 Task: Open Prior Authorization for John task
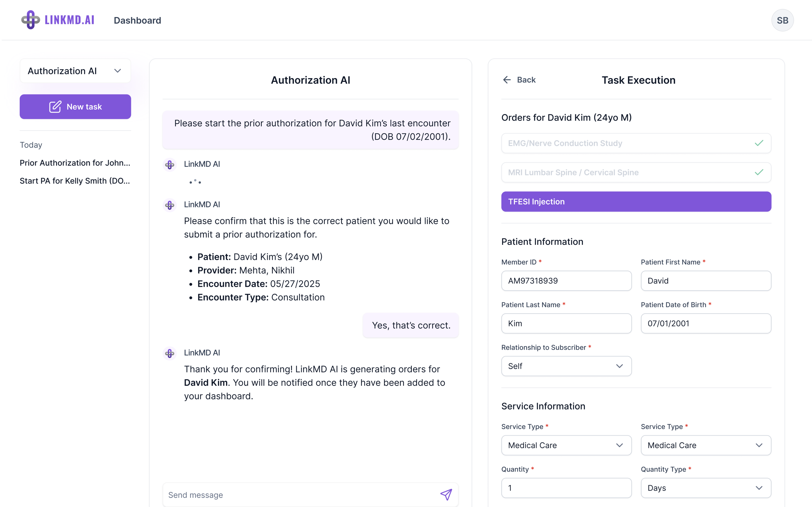pyautogui.click(x=75, y=163)
